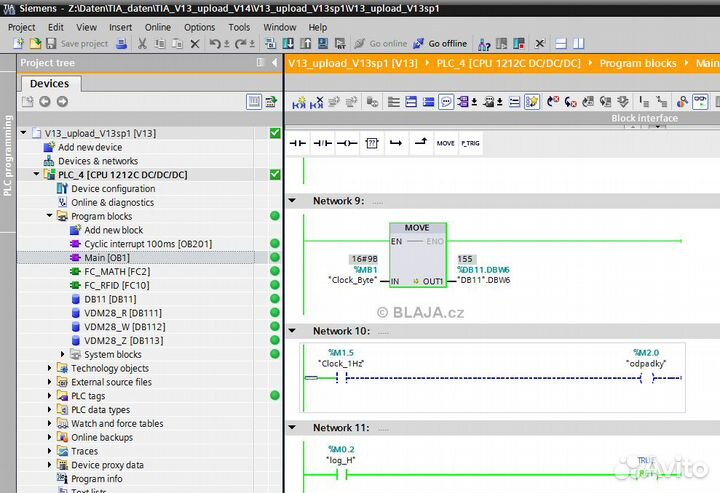This screenshot has height=493, width=720.
Task: Insert a normally closed contact from favorites
Action: pyautogui.click(x=322, y=143)
